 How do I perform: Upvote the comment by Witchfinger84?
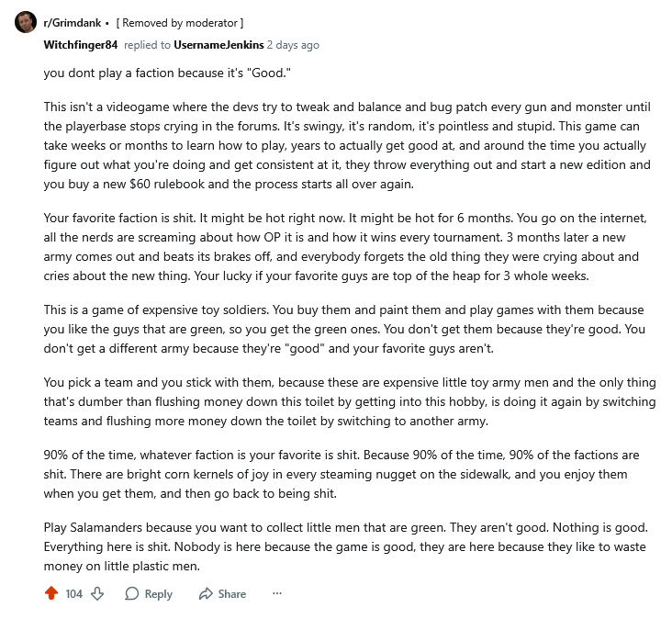(51, 594)
